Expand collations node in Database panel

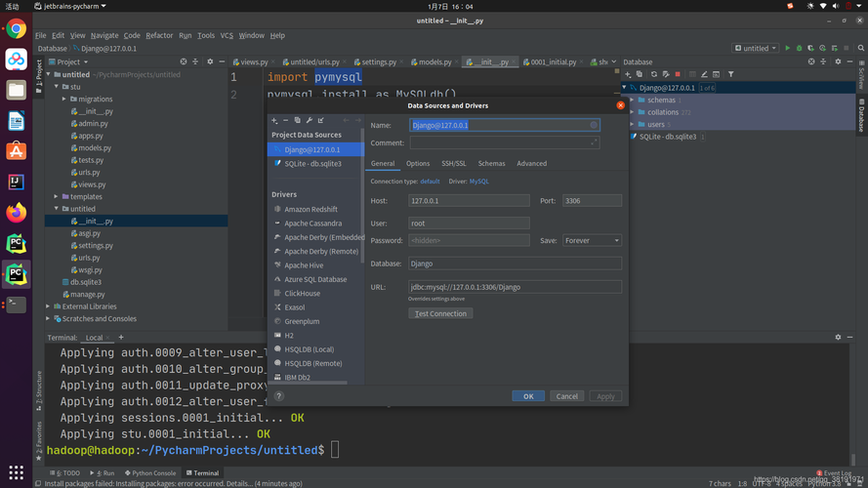coord(632,112)
